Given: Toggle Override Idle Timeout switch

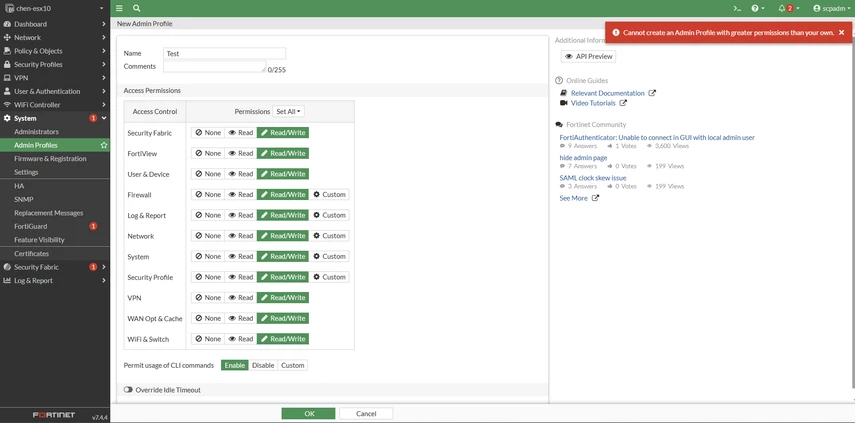Looking at the screenshot, I should [129, 390].
